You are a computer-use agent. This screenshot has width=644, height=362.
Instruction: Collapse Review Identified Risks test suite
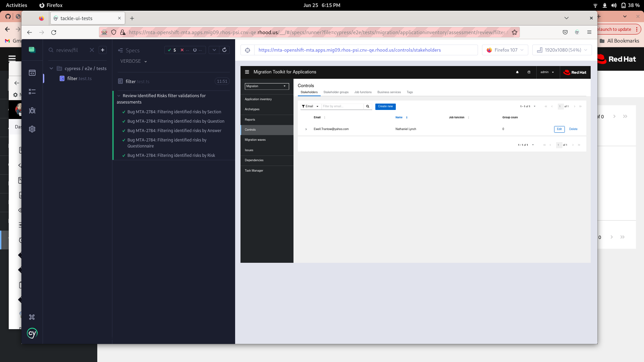point(119,96)
